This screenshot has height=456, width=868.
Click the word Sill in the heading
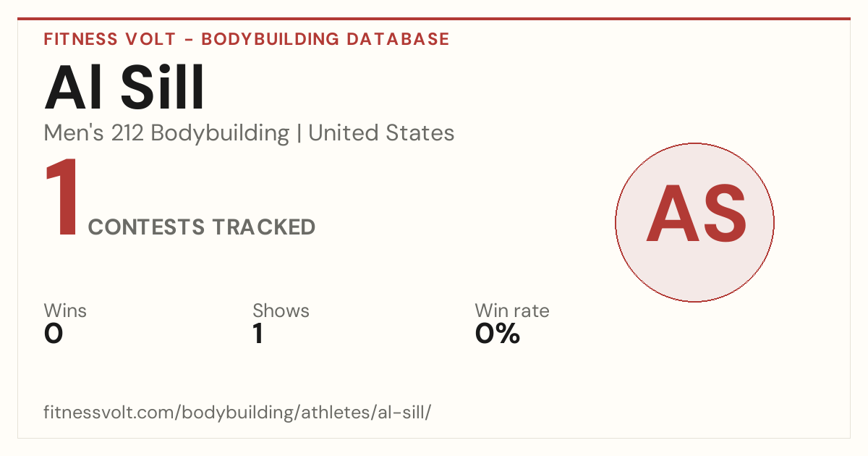point(163,88)
